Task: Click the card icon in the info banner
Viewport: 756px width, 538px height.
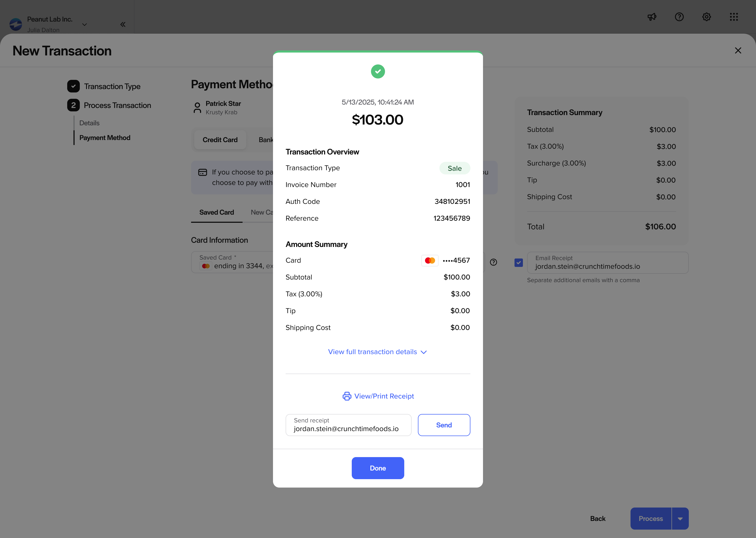Action: click(x=203, y=172)
